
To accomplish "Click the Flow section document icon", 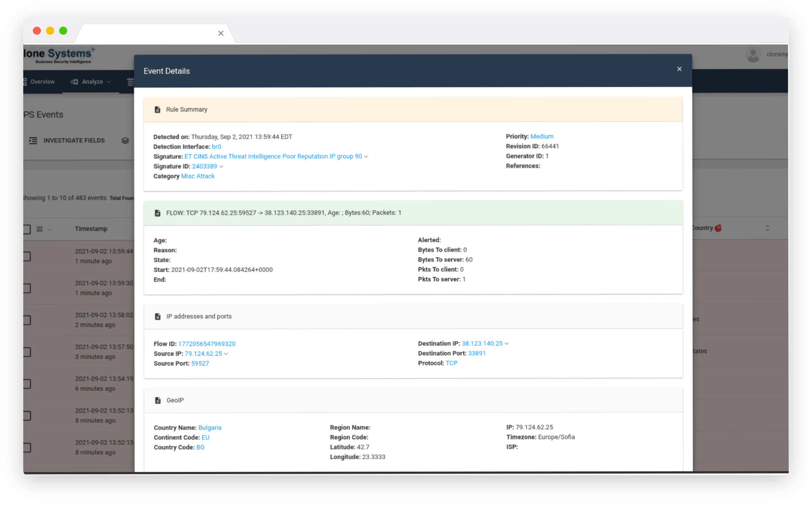I will pos(156,213).
